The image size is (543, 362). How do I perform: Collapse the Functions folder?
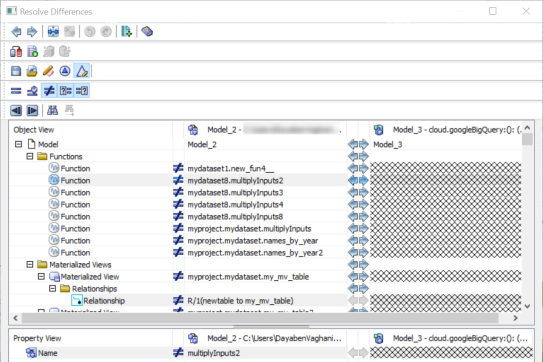[30, 157]
